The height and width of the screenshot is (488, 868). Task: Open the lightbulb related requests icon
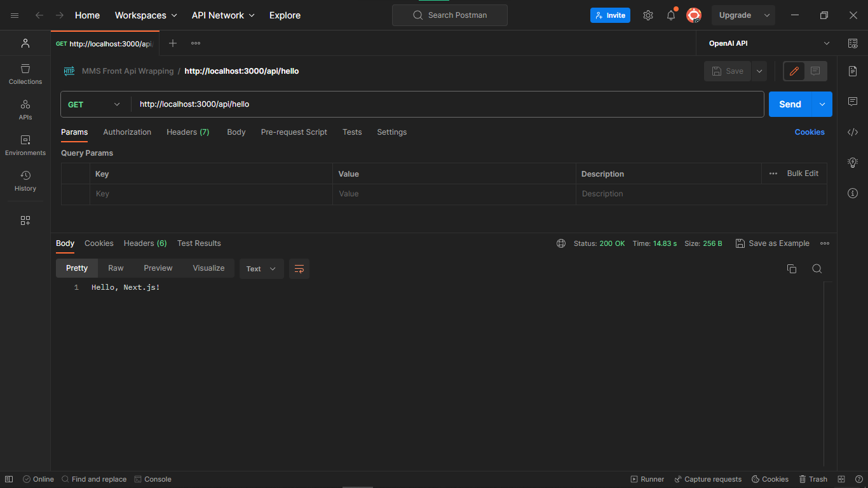click(x=853, y=163)
